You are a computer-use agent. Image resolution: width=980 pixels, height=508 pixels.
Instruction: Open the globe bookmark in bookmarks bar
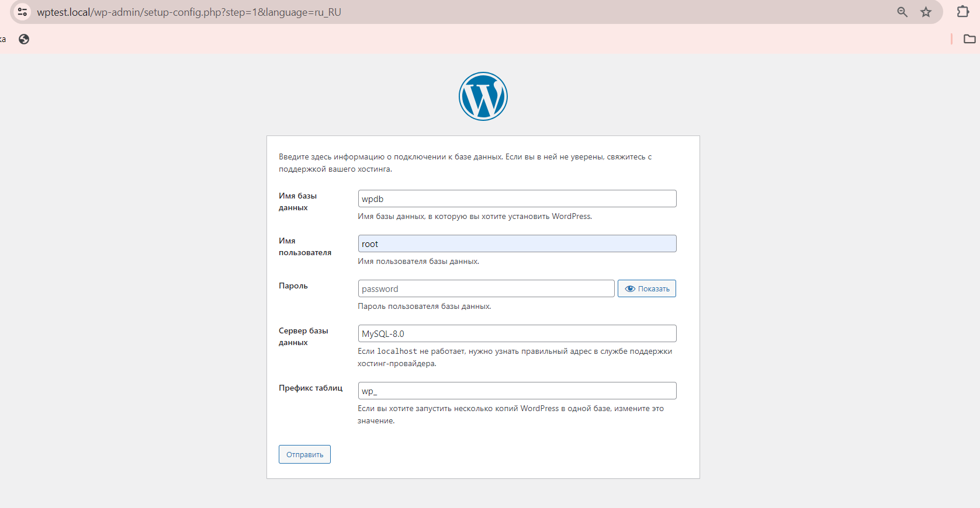tap(24, 39)
